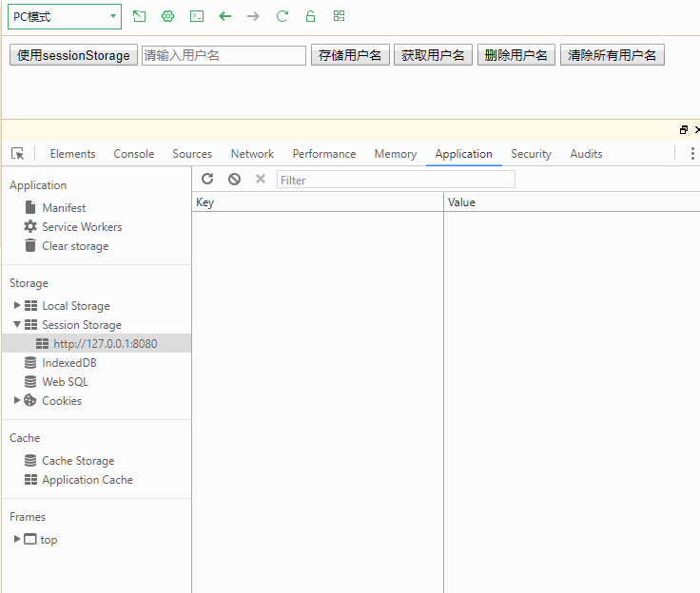
Task: Switch to the Security tab
Action: point(532,154)
